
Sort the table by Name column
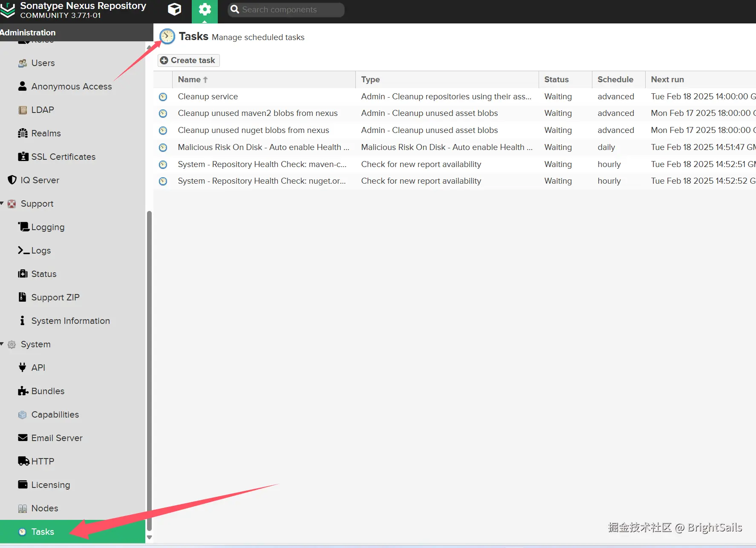click(264, 80)
